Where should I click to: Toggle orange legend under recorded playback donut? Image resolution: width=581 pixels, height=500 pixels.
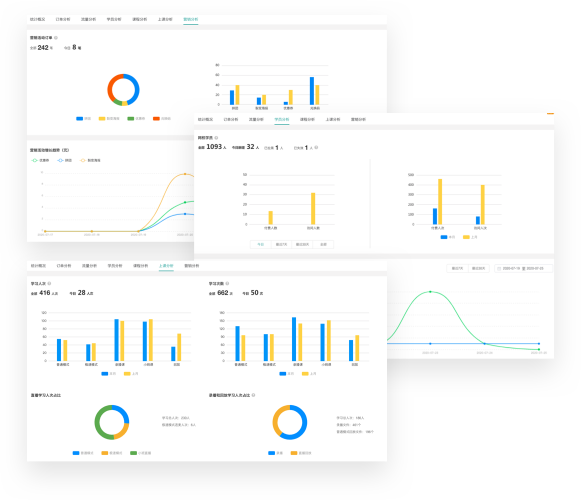(x=301, y=453)
